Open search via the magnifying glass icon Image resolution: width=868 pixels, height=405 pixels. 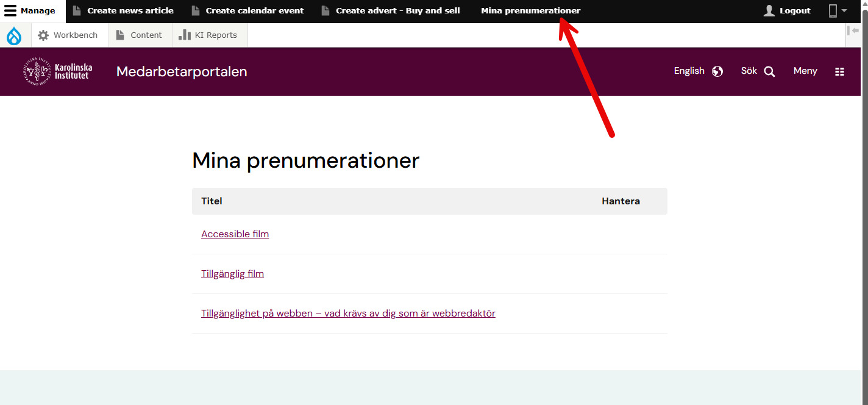point(770,71)
